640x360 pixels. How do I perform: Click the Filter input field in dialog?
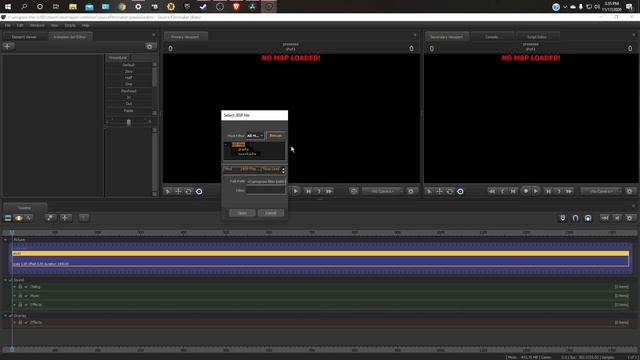coord(265,190)
